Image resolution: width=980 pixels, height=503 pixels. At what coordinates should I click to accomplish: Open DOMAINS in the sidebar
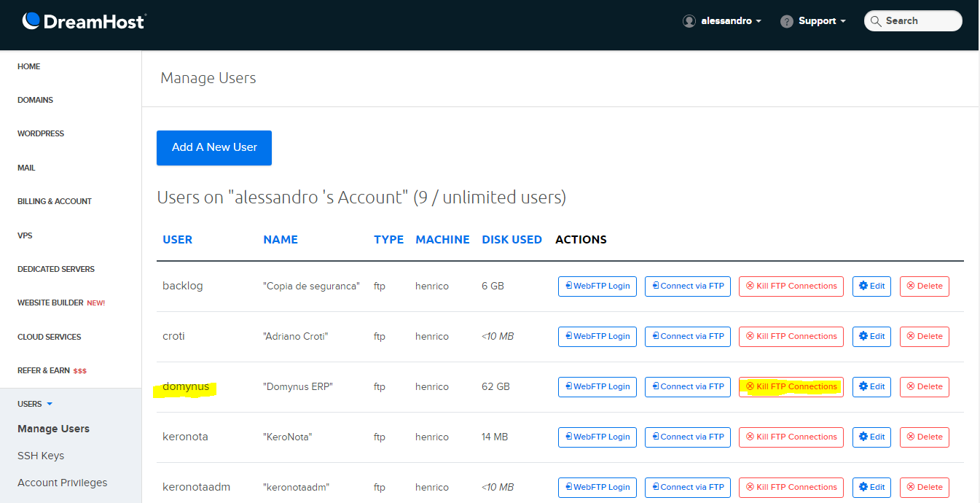click(x=35, y=100)
